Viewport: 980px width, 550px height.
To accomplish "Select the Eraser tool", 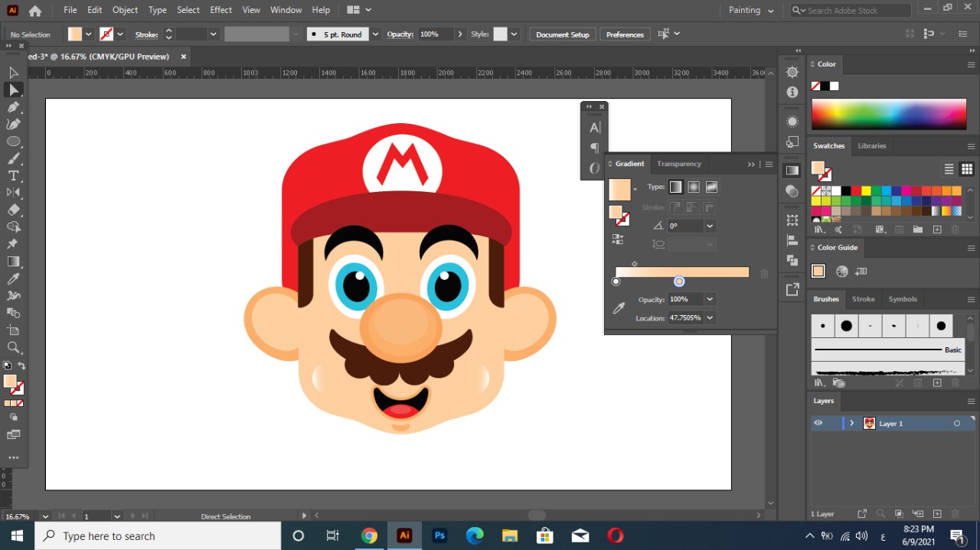I will (13, 210).
